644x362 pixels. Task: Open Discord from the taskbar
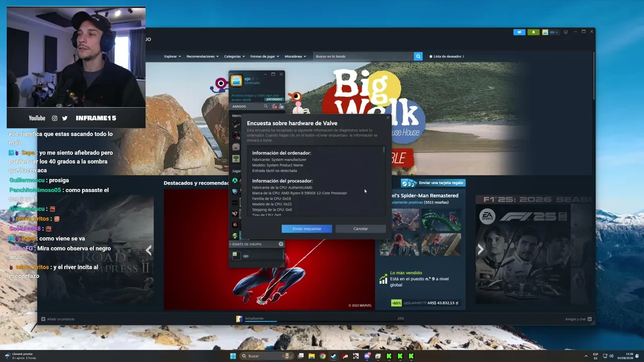point(367,356)
